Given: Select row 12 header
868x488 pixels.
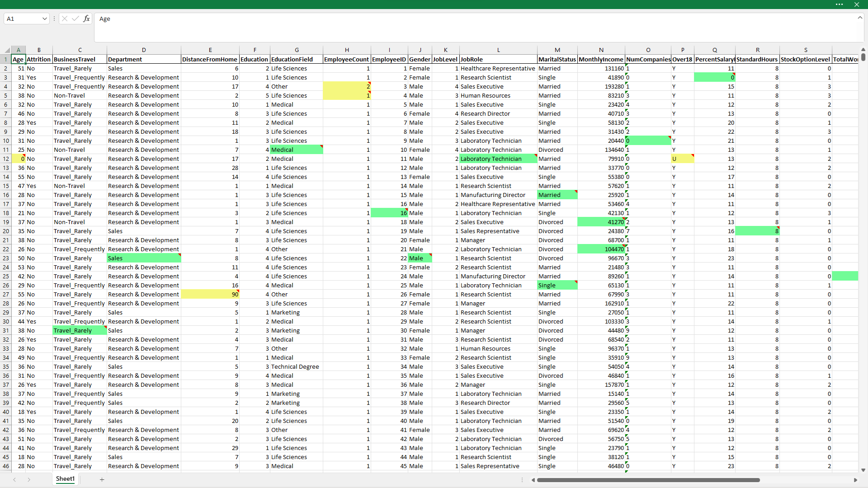Looking at the screenshot, I should pos(6,159).
